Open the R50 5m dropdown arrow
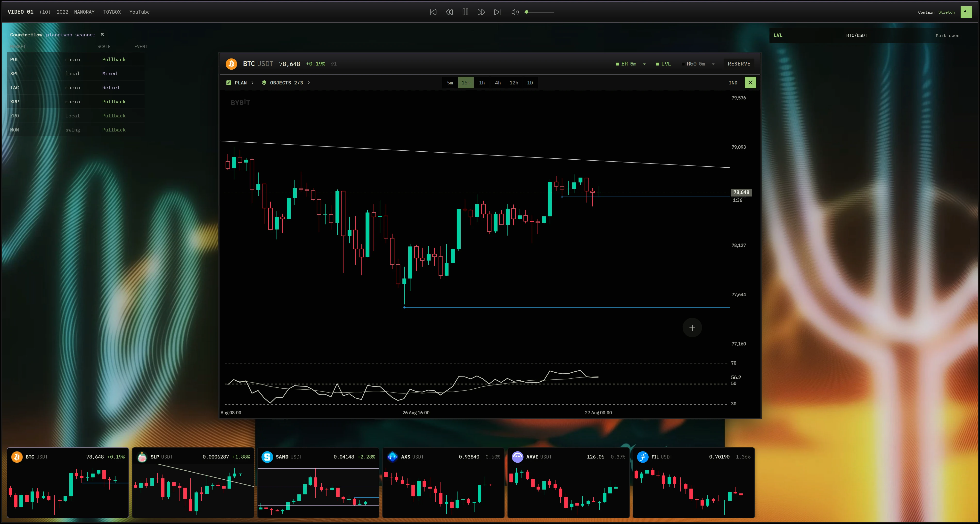Screen dimensions: 980x524 tap(713, 64)
